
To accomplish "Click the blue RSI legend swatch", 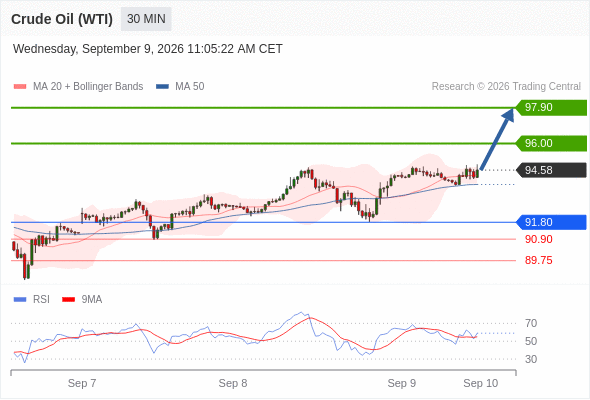I will (x=20, y=300).
